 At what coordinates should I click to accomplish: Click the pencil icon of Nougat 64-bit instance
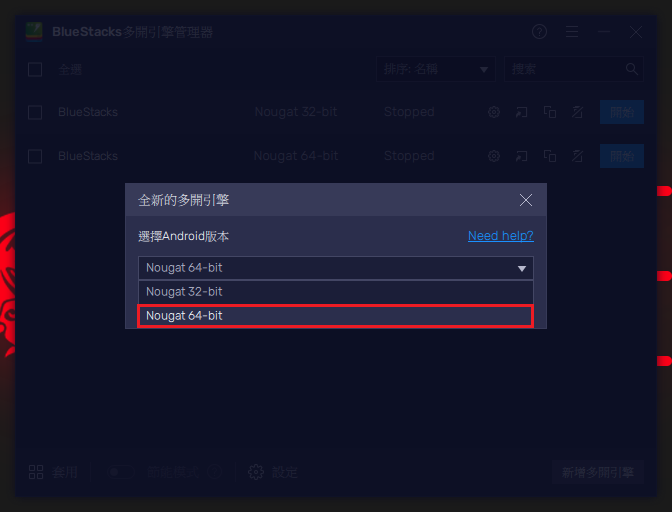pos(578,156)
